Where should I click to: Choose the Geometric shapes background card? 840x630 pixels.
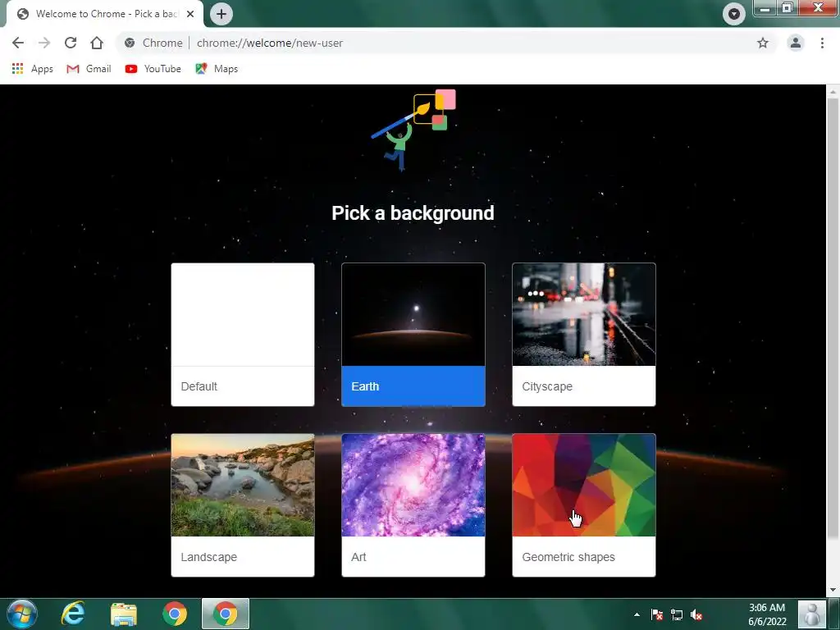(584, 505)
